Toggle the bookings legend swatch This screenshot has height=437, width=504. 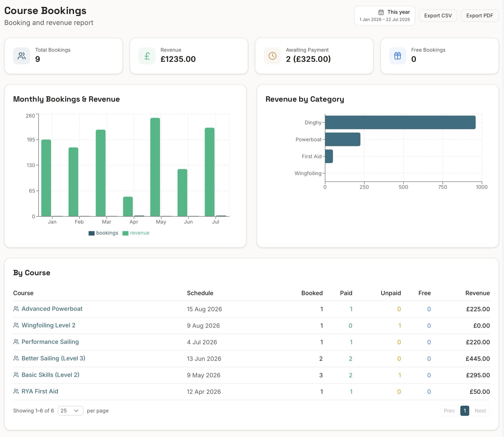92,233
